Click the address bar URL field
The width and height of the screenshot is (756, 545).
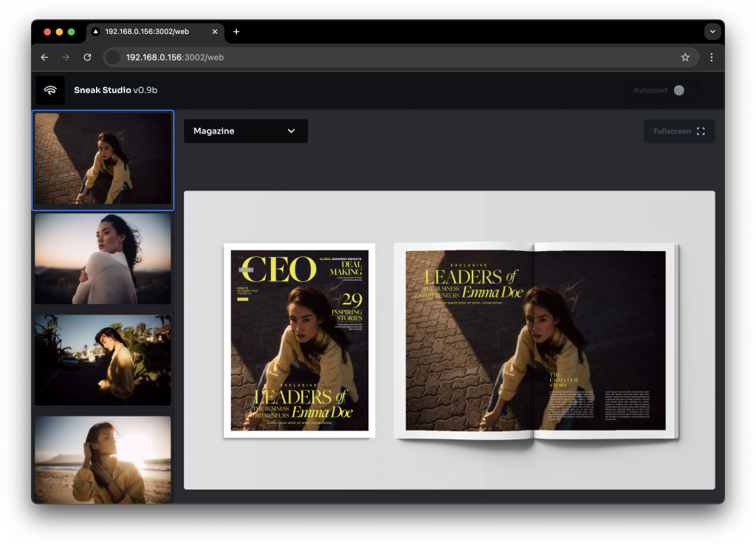(x=369, y=57)
